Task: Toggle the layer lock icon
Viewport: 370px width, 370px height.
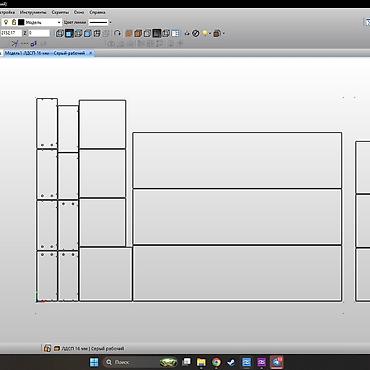Action: 14,22
